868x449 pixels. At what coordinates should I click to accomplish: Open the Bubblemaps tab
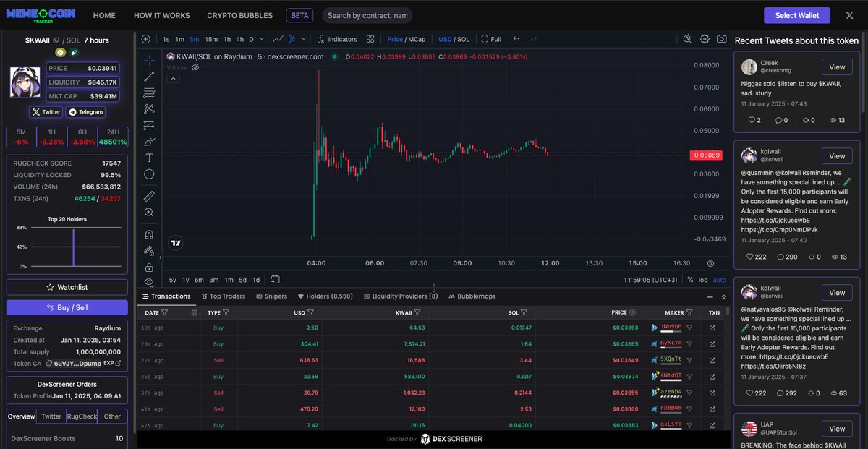[x=472, y=296]
